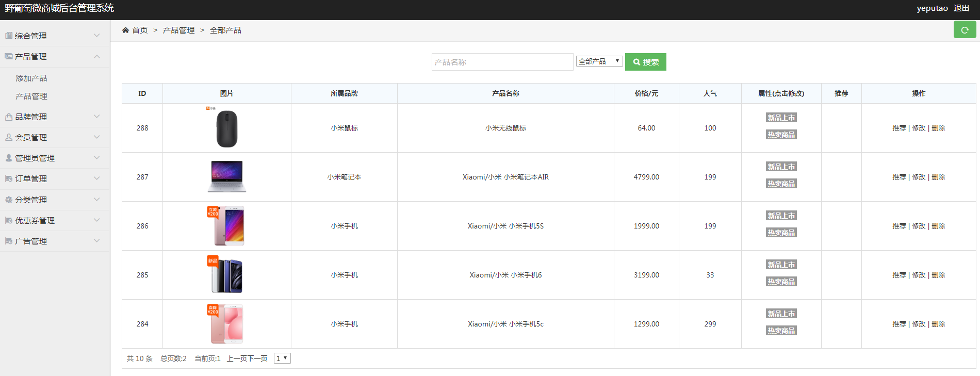Open 添加产品 submenu item
Screen dimensions: 980x376
[x=31, y=78]
